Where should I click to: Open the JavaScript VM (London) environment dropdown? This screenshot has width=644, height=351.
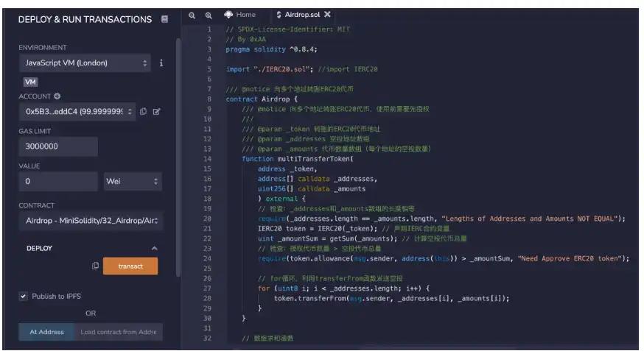[x=85, y=63]
